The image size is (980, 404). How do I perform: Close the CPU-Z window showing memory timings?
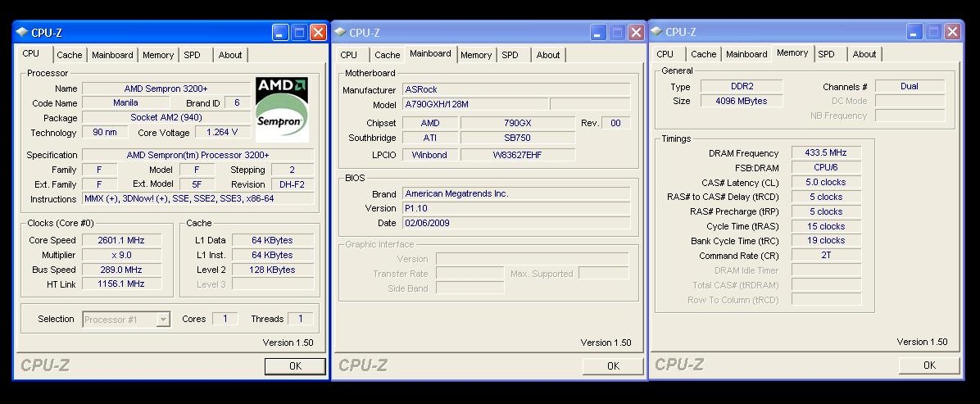coord(952,32)
